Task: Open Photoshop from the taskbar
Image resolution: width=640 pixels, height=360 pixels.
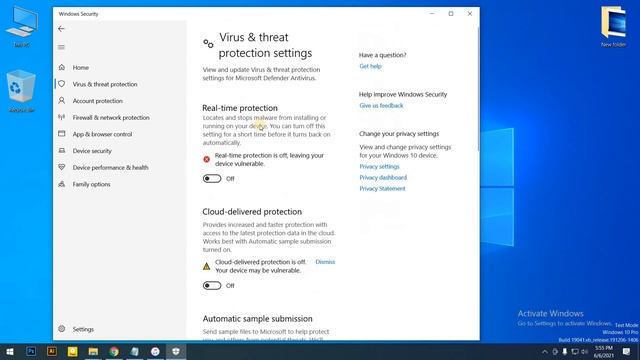Action: click(x=31, y=351)
